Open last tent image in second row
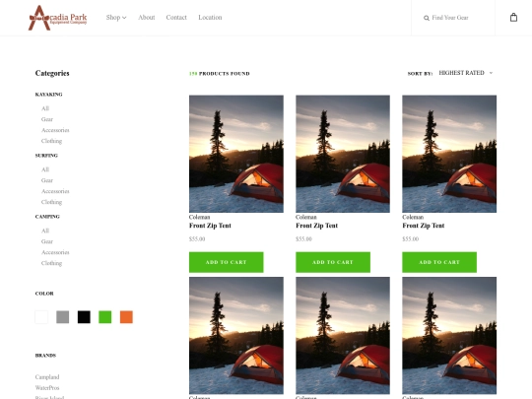Image resolution: width=532 pixels, height=399 pixels. 449,336
